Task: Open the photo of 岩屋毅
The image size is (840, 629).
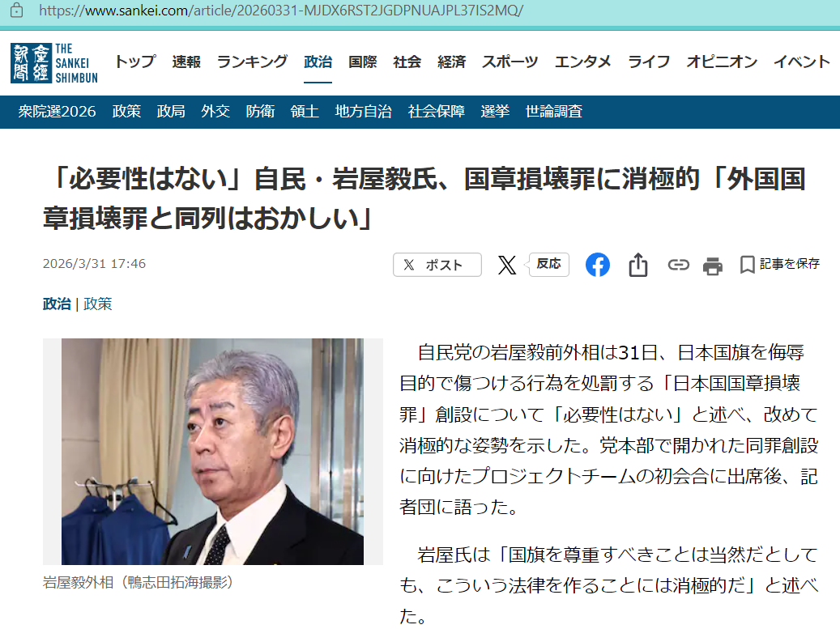Action: [x=213, y=451]
